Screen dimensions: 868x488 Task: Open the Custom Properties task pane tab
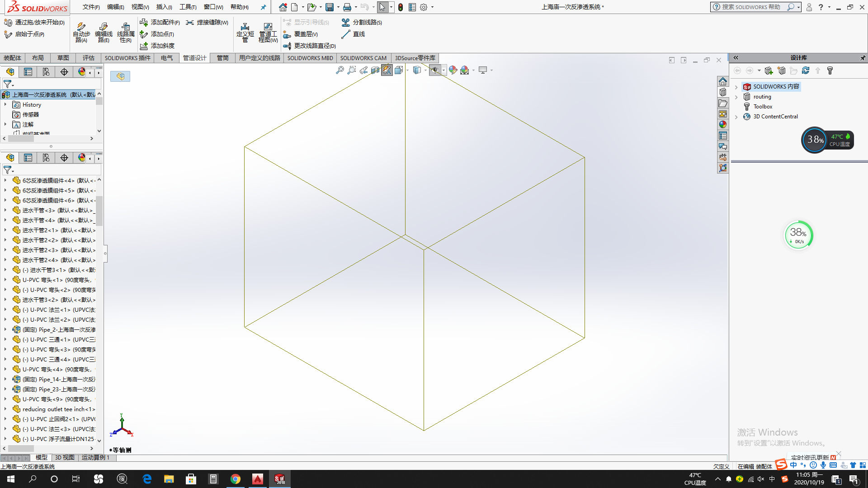tap(723, 136)
